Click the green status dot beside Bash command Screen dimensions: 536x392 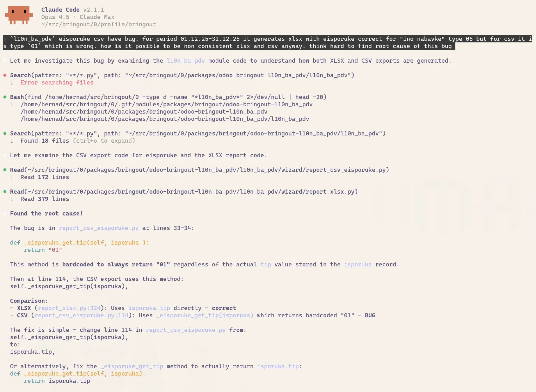(5, 97)
